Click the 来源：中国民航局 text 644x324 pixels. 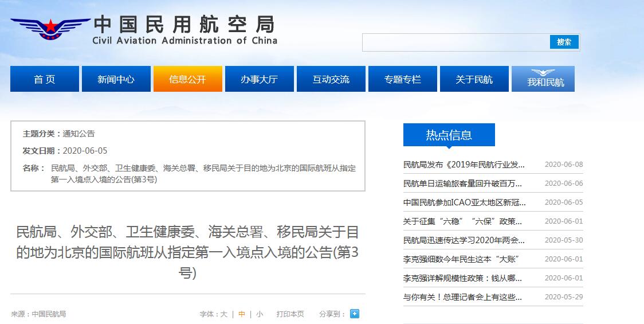point(38,314)
